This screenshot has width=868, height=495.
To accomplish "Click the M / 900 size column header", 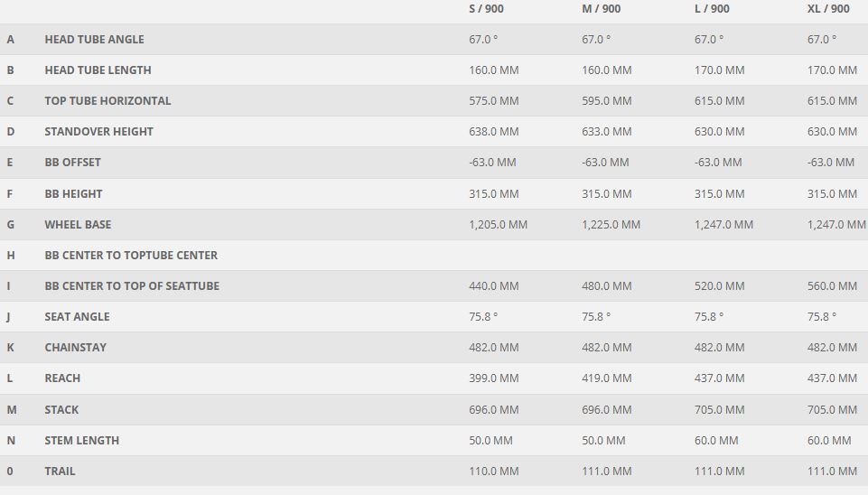I will [601, 9].
